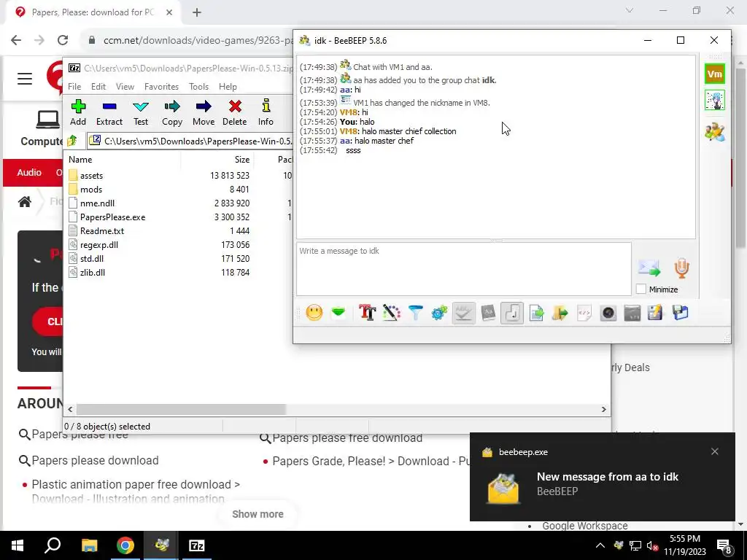Open the File menu in 7-Zip

tap(74, 87)
